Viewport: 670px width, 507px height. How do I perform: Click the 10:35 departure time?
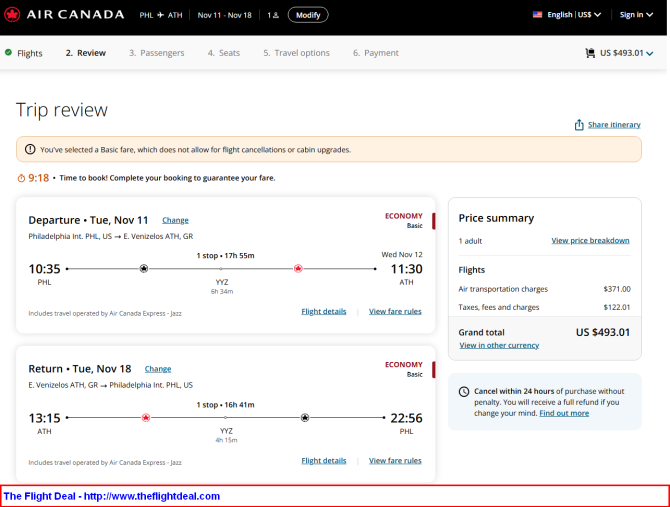[44, 269]
